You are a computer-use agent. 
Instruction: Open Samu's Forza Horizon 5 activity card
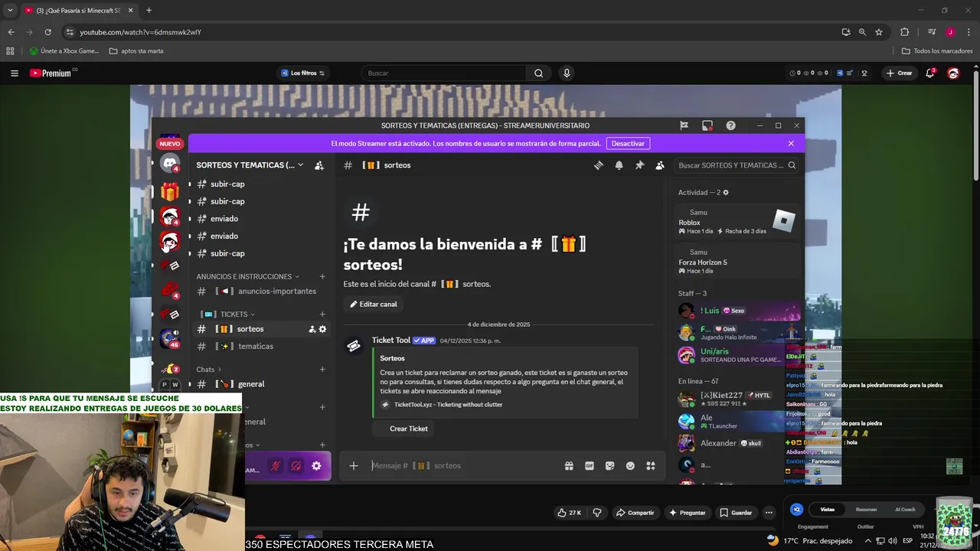tap(737, 262)
